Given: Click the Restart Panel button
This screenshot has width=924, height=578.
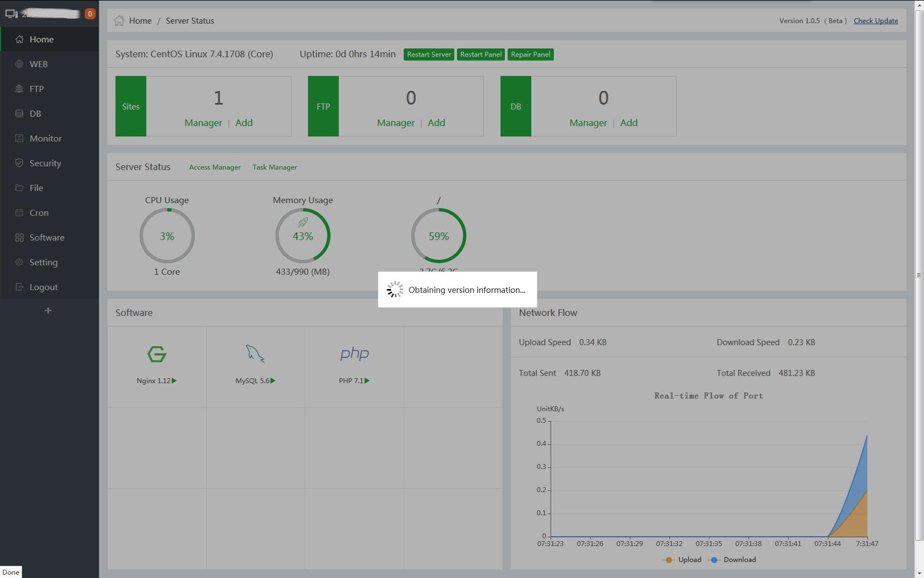Looking at the screenshot, I should coord(481,54).
